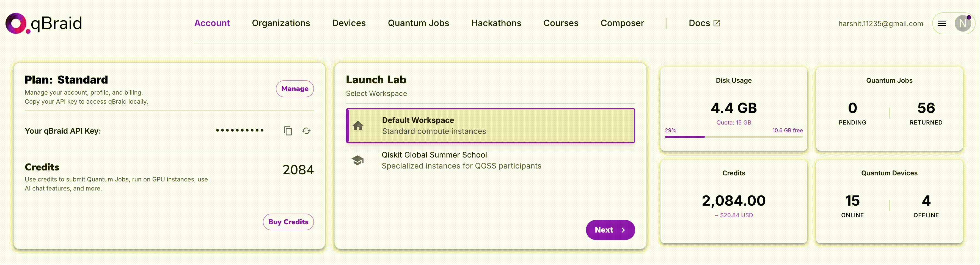Click the Buy Credits button

pos(288,222)
